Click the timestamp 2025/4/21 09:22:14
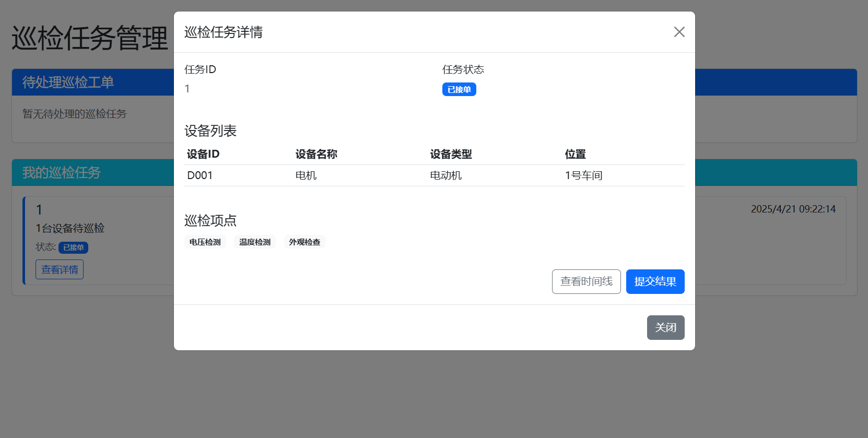 [793, 209]
